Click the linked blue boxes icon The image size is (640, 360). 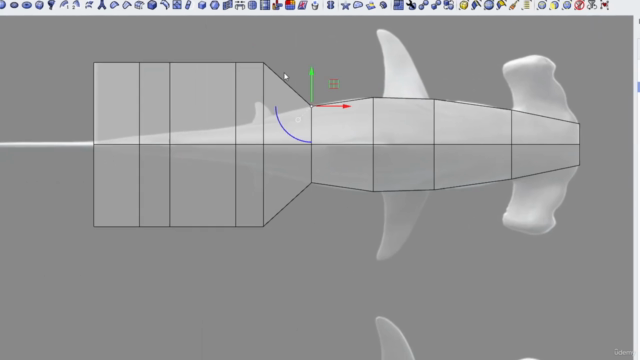(x=449, y=5)
